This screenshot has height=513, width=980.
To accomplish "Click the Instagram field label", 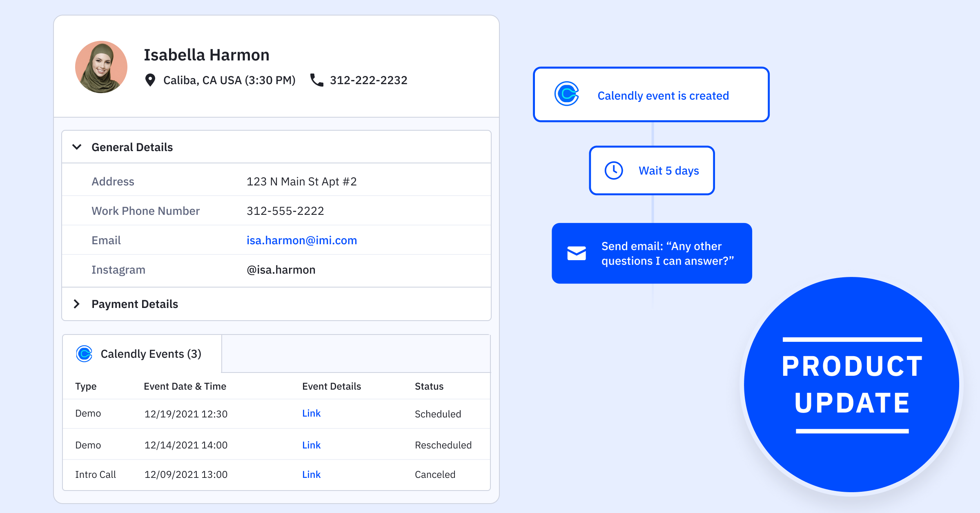I will pos(118,270).
